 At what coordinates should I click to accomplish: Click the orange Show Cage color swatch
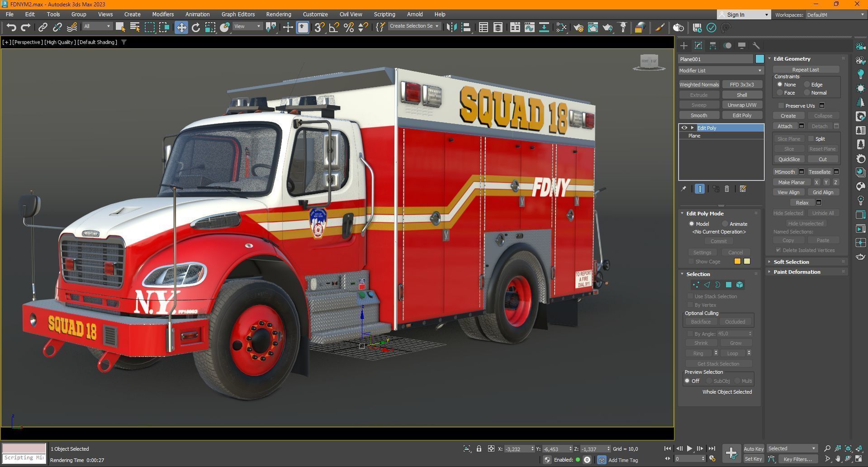click(737, 261)
